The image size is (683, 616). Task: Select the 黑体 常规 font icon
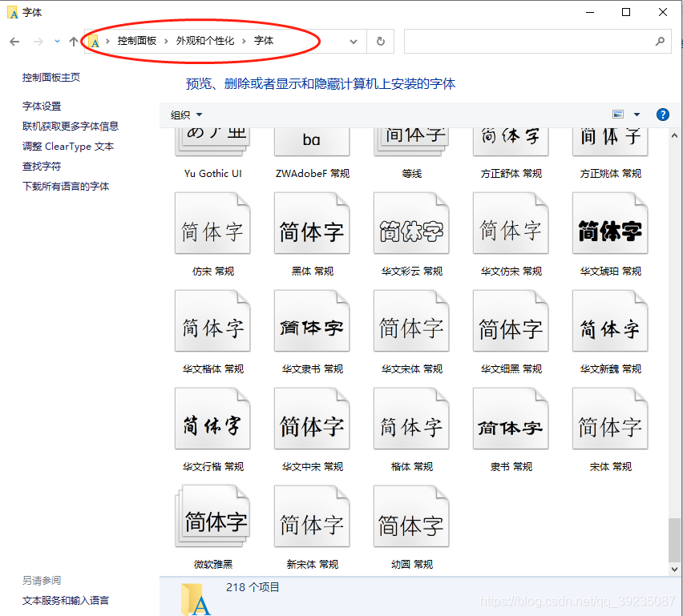(312, 223)
